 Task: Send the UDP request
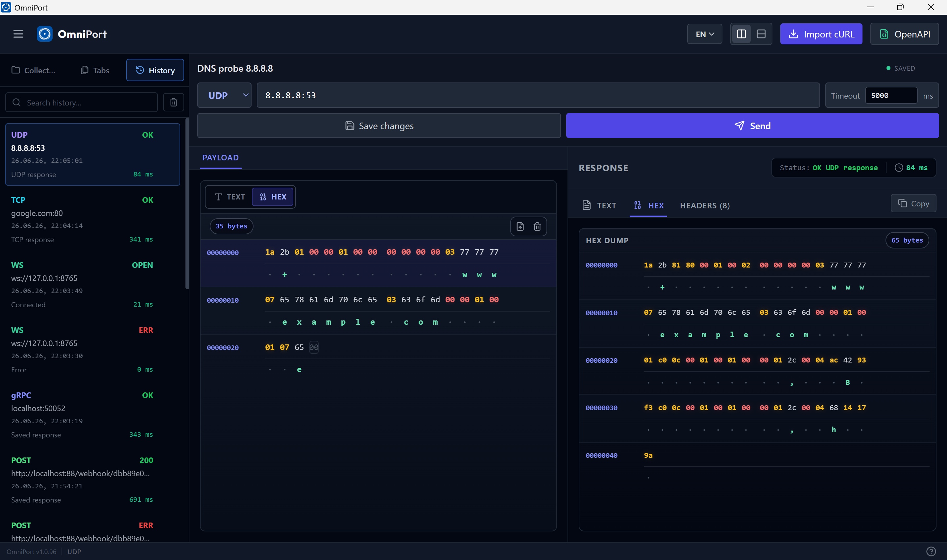752,126
